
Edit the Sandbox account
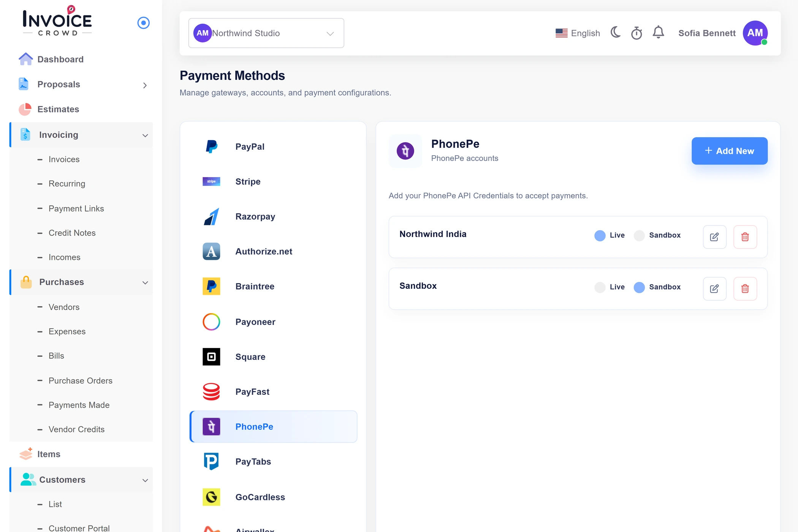click(714, 288)
